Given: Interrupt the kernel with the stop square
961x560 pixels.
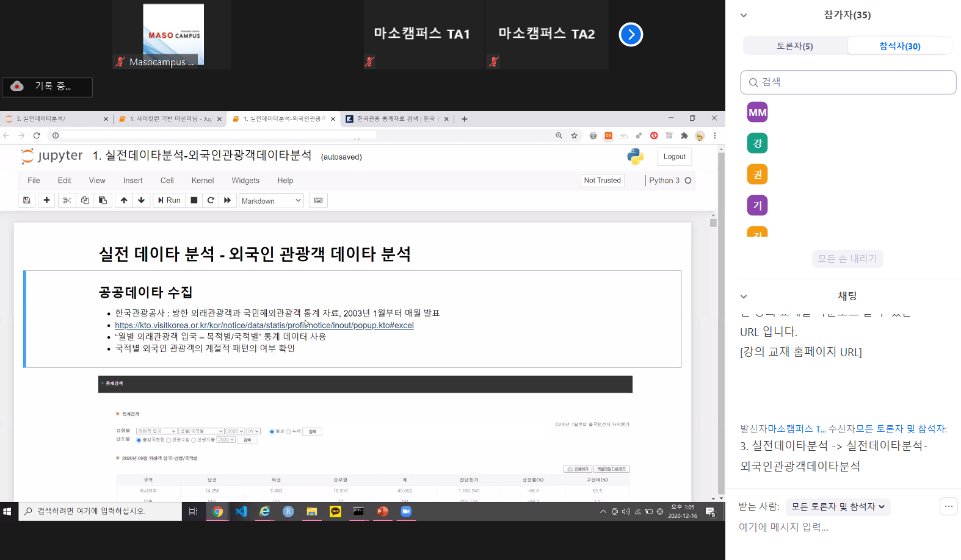Looking at the screenshot, I should pos(194,200).
